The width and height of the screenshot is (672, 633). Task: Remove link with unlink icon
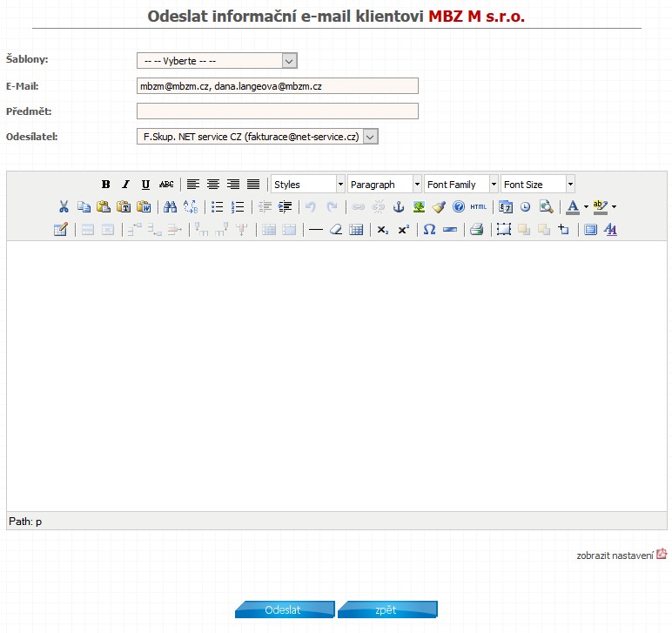(x=379, y=207)
